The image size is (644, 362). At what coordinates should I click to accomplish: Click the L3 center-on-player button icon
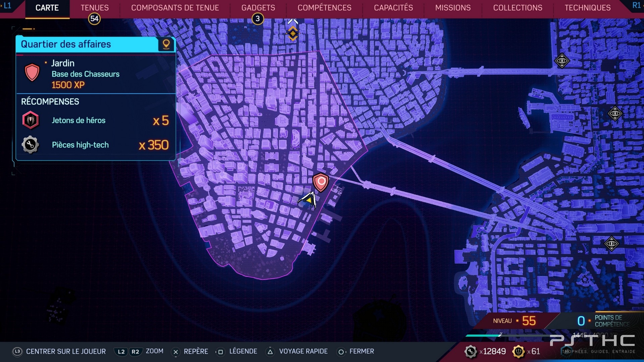click(17, 351)
